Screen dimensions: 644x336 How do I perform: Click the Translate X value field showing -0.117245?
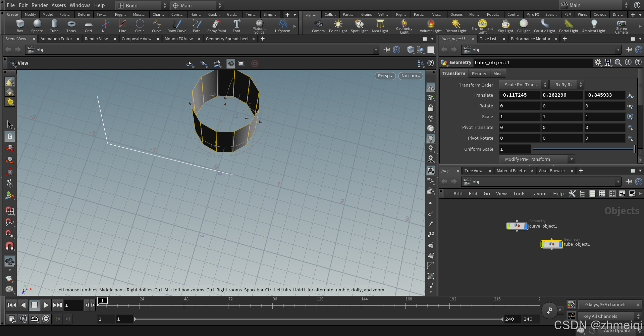coord(519,95)
